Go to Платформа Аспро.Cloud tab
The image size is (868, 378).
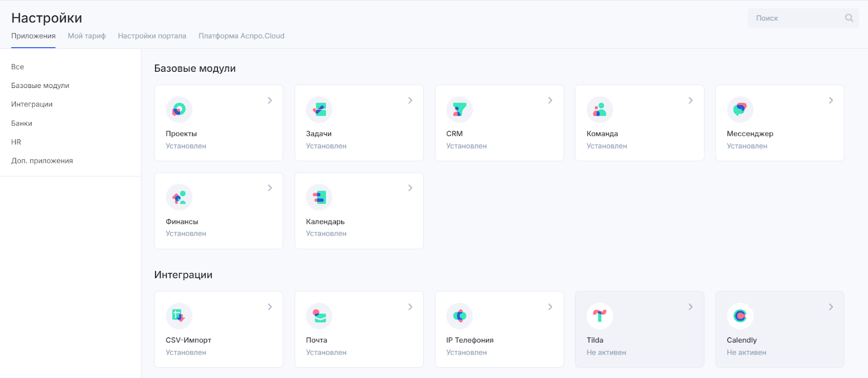pos(241,36)
